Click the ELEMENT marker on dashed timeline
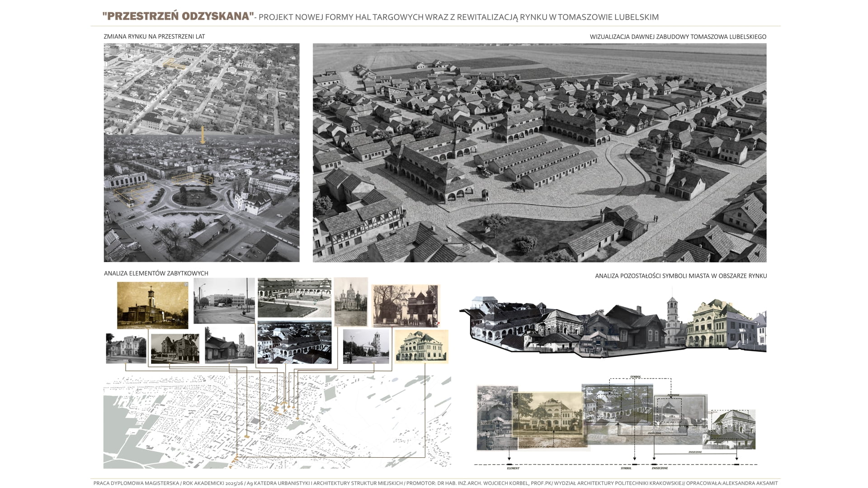Screen dimensions: 868x488 point(509,465)
